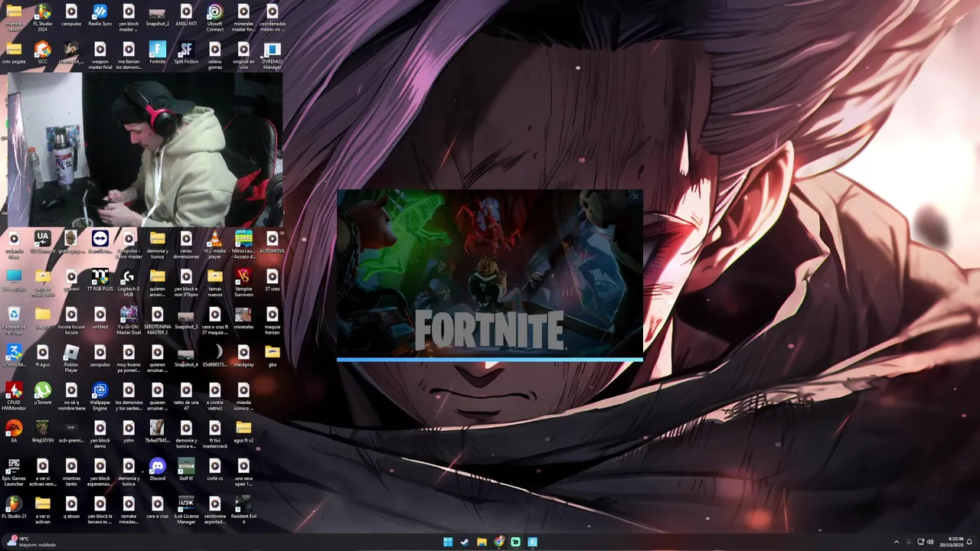Close the Fortnite splash window

(x=635, y=197)
